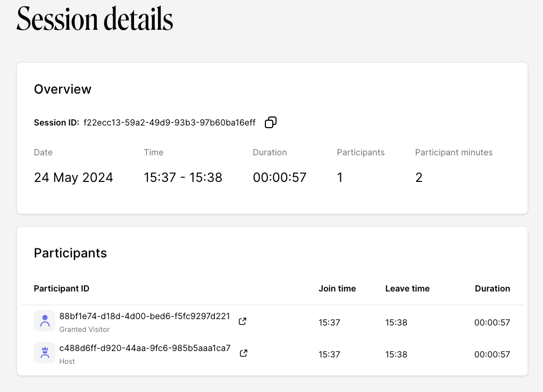
Task: Click the Join time column header
Action: point(337,288)
